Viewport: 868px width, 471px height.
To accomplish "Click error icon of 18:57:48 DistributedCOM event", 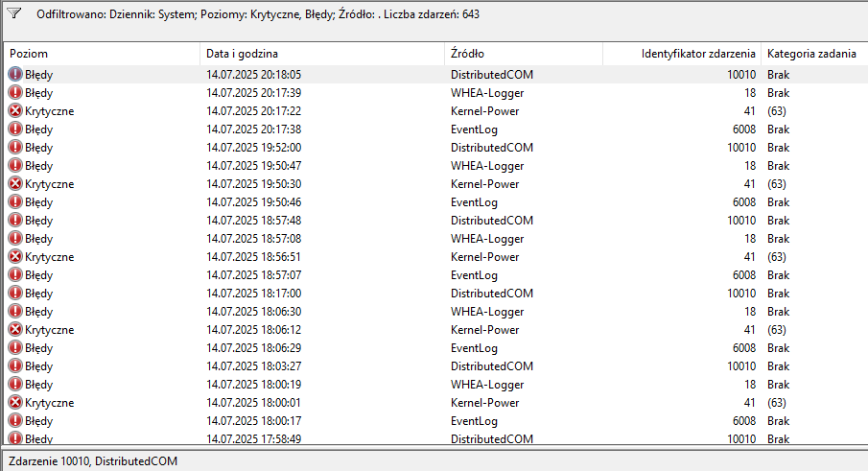I will [15, 221].
